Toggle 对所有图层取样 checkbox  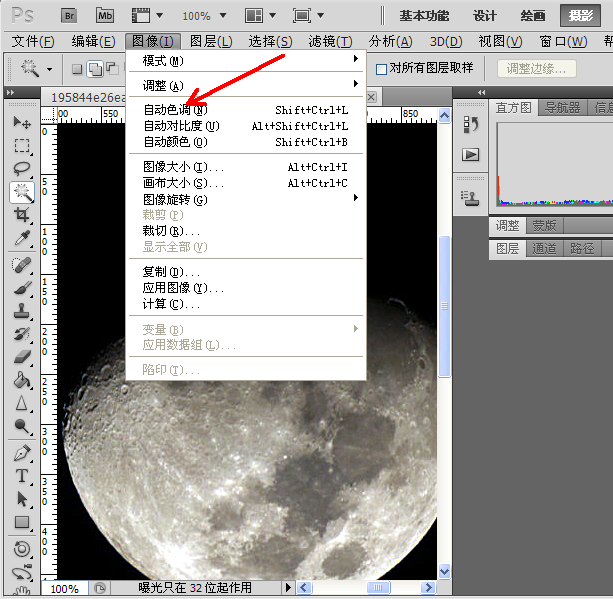pos(381,69)
